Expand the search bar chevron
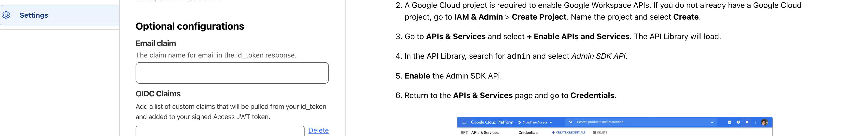 (x=712, y=122)
